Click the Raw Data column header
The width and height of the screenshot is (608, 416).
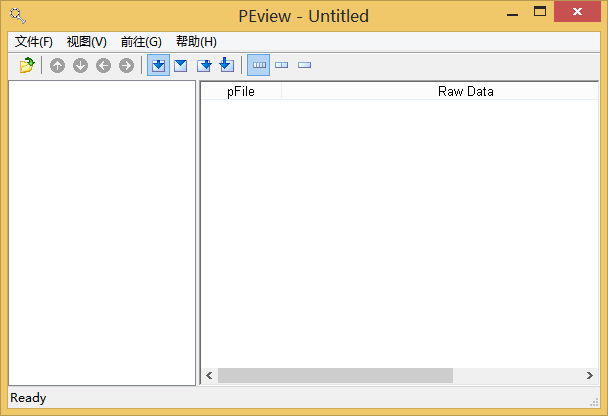[x=440, y=91]
